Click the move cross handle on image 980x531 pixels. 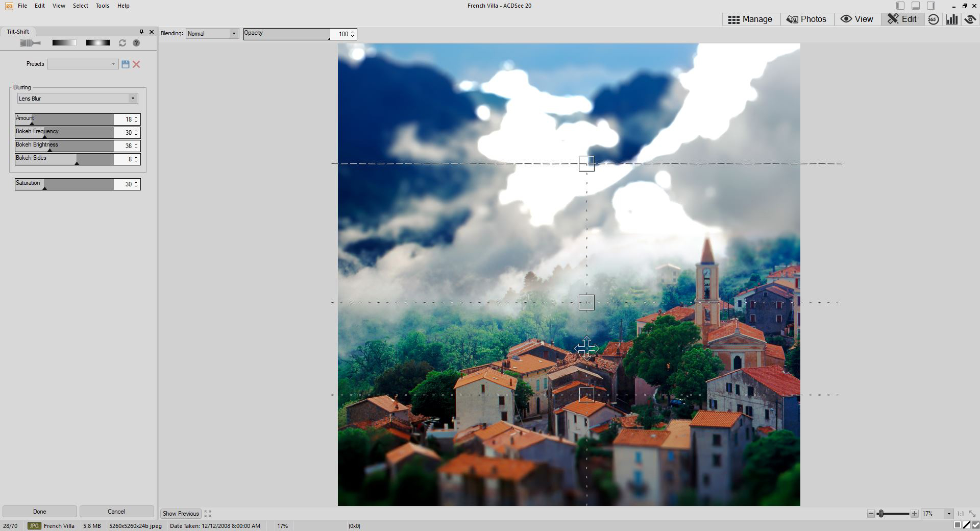(586, 349)
